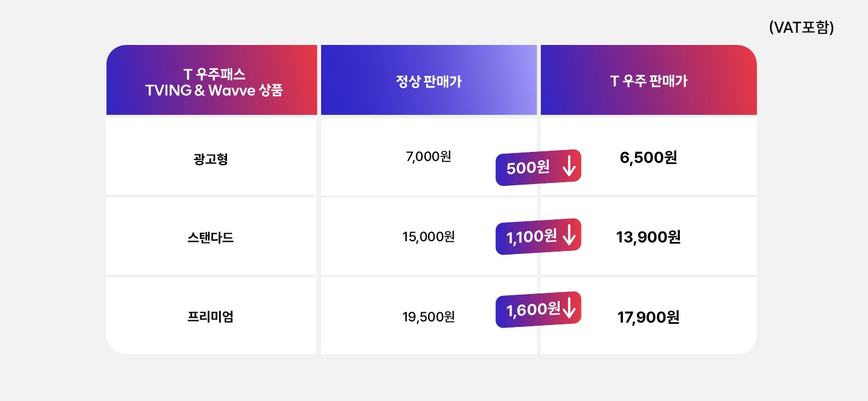868x401 pixels.
Task: Click the TVING & Wavve 상품 header text
Action: pyautogui.click(x=214, y=91)
